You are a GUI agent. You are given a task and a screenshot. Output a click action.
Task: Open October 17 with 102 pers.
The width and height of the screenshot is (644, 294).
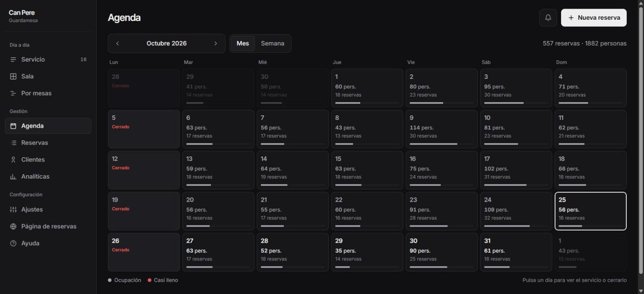[x=516, y=170]
